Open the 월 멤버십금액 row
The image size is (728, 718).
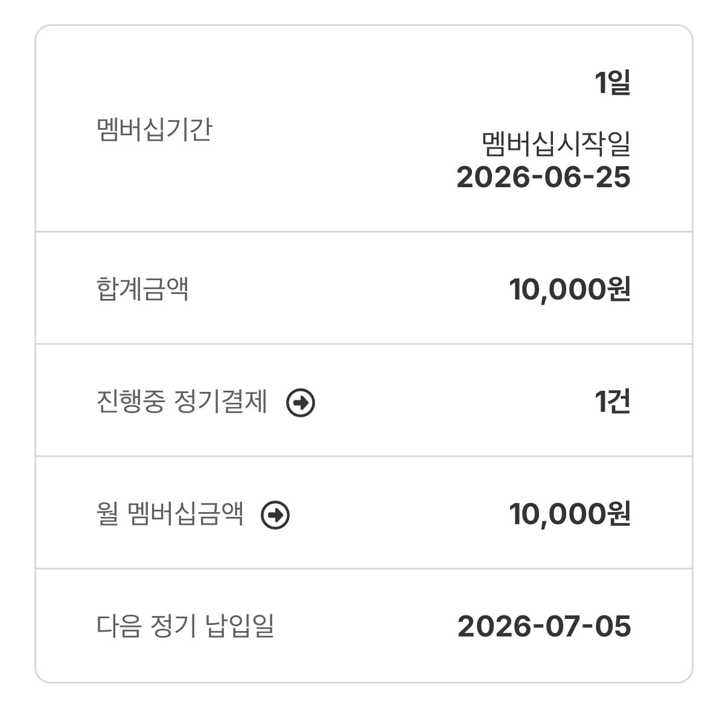364,513
